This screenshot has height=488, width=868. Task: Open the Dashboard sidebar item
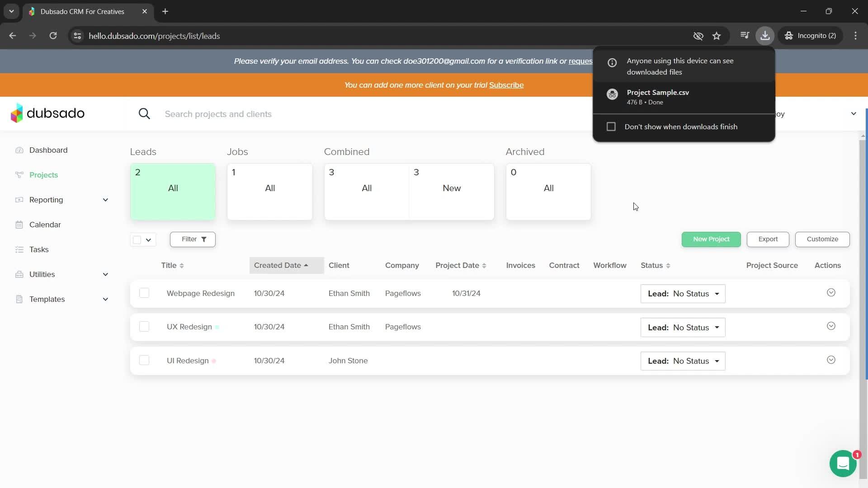[48, 150]
